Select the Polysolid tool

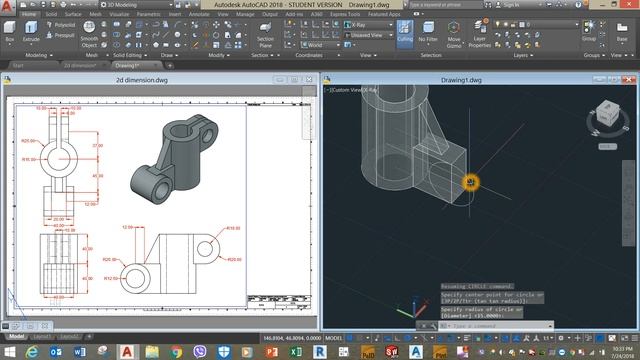[x=61, y=25]
